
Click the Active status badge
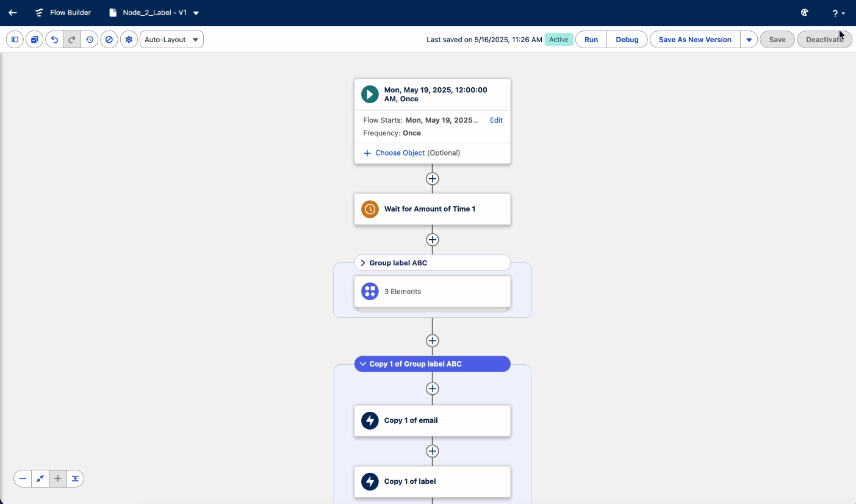click(558, 40)
